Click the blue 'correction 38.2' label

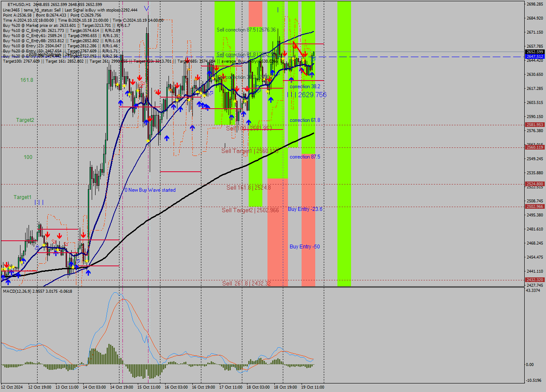point(305,86)
